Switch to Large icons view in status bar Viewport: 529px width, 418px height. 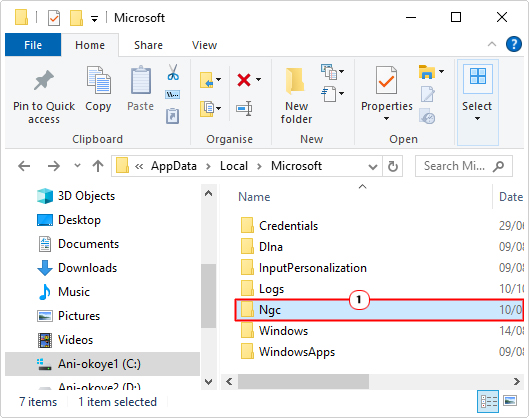510,401
